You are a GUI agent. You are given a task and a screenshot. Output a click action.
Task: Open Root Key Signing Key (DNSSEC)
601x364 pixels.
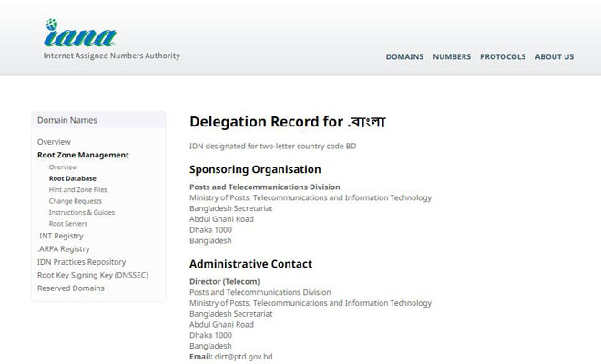coord(92,275)
